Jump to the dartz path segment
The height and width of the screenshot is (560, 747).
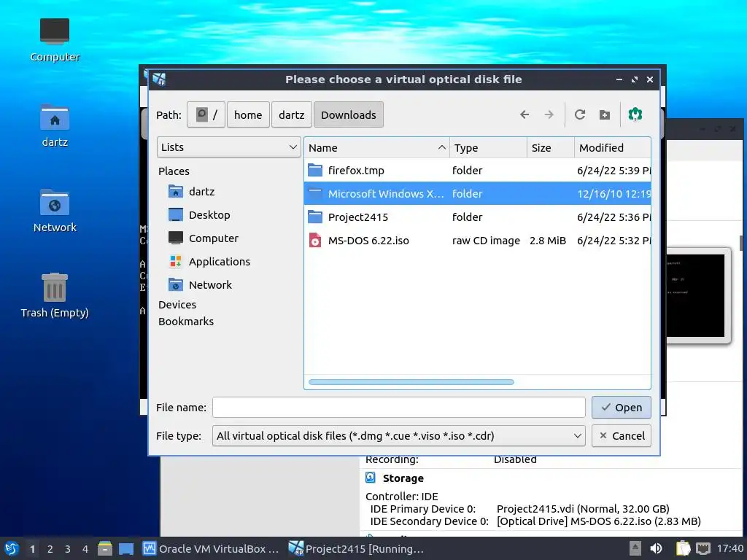292,114
